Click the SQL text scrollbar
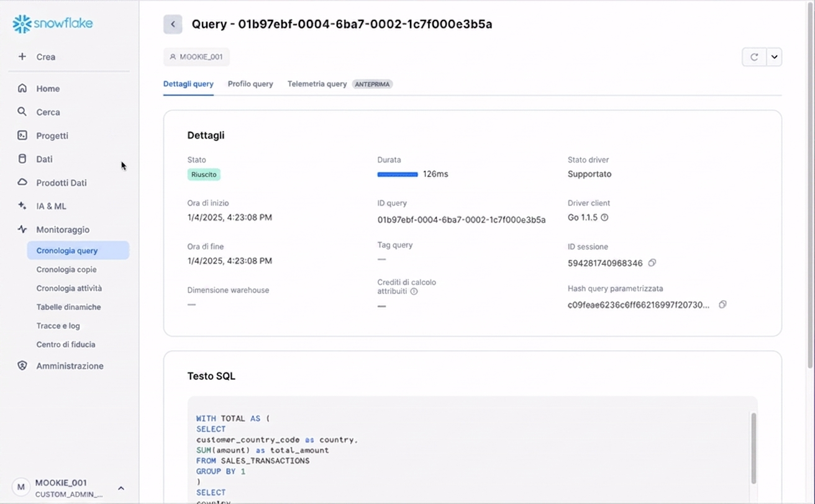 coord(754,448)
